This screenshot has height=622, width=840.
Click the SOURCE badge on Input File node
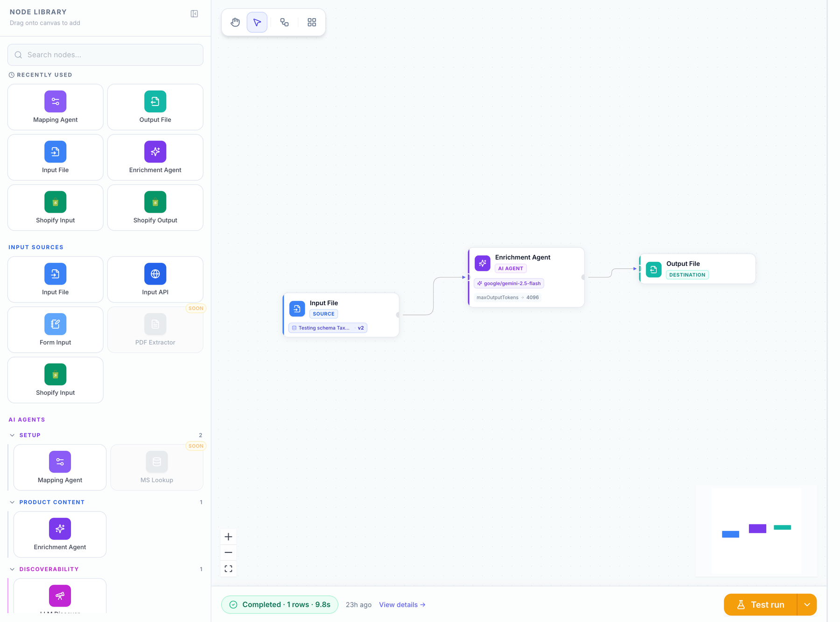pyautogui.click(x=323, y=314)
